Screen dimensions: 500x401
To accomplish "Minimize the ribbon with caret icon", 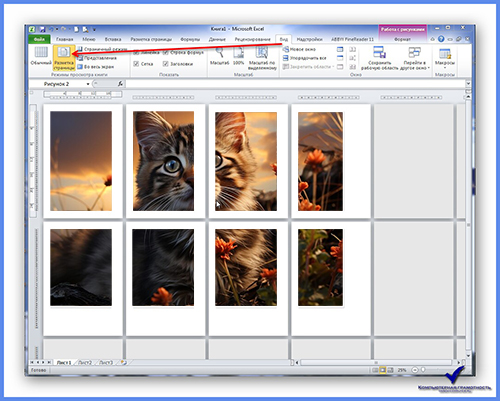I will [433, 39].
